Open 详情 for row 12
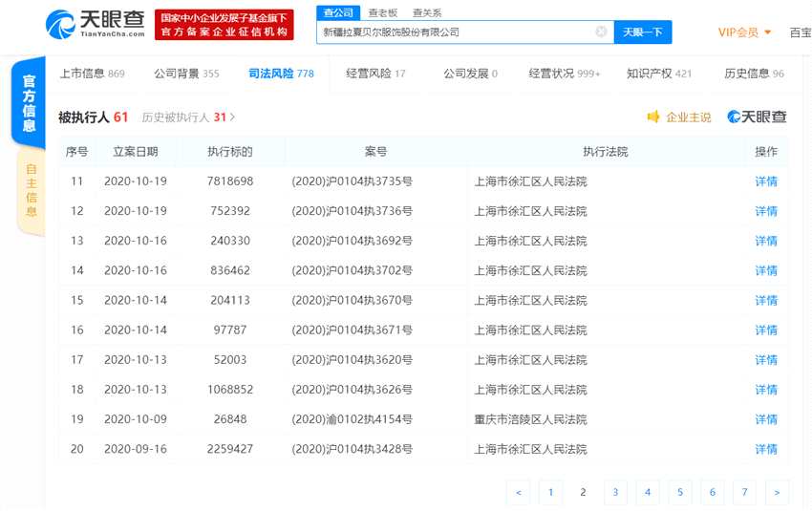The height and width of the screenshot is (511, 812). pos(766,211)
